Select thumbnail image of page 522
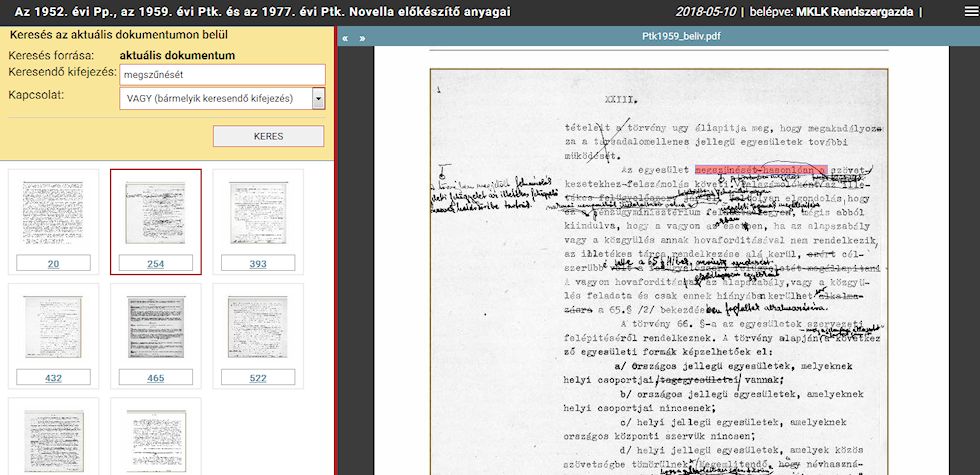Image resolution: width=980 pixels, height=475 pixels. click(258, 327)
